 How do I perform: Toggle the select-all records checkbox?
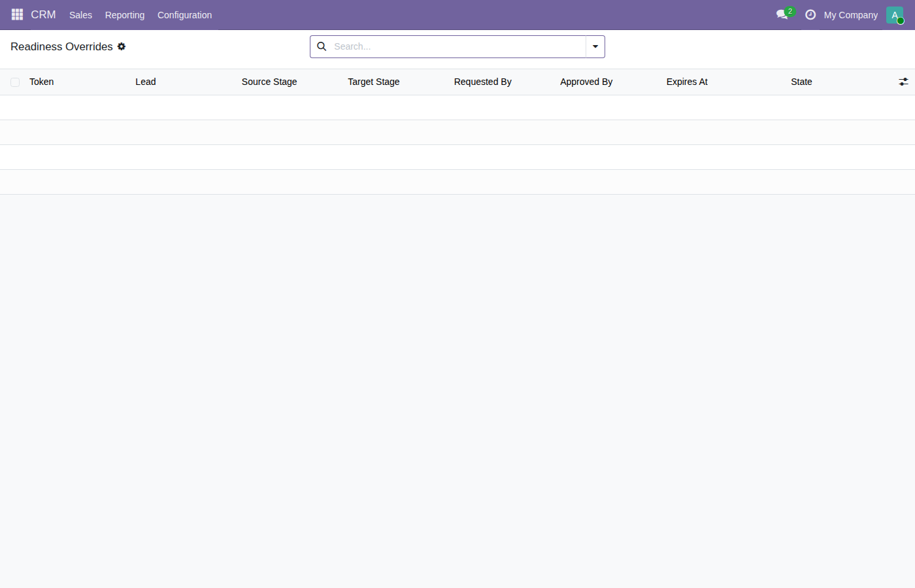coord(15,82)
